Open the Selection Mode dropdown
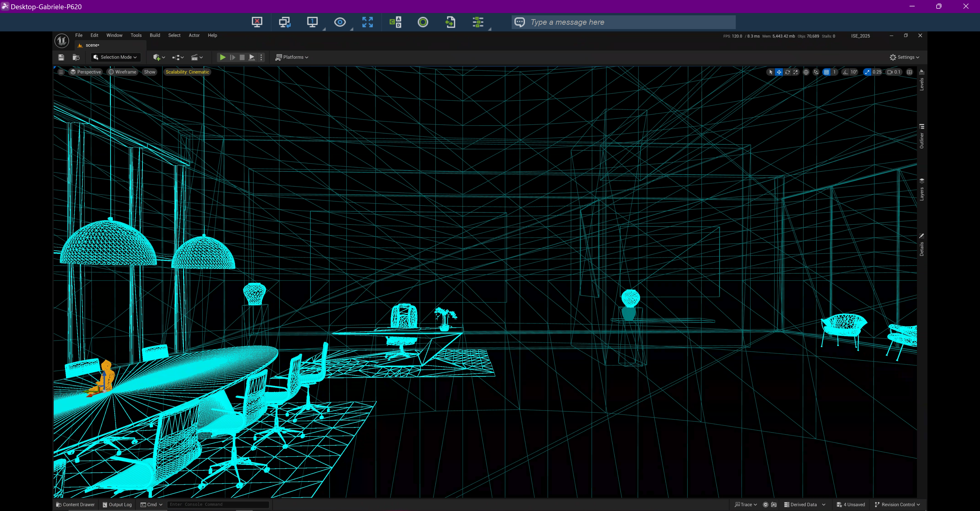Viewport: 980px width, 511px height. (x=116, y=57)
